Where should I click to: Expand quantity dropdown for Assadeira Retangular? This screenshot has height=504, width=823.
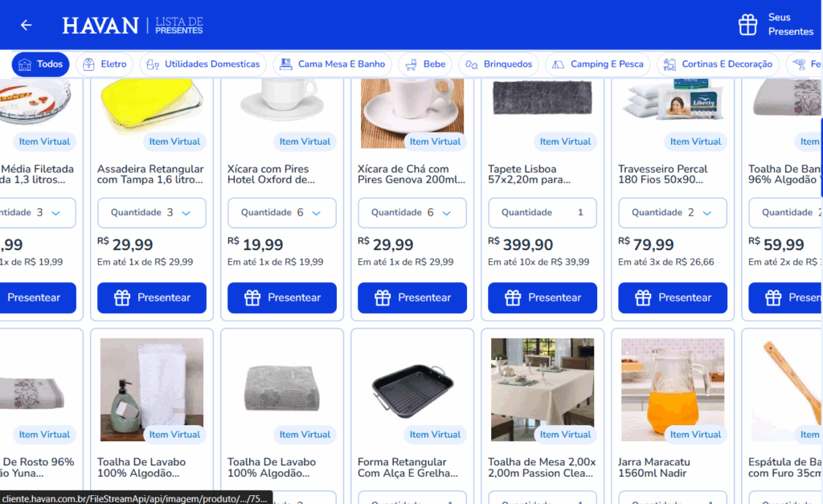point(152,213)
